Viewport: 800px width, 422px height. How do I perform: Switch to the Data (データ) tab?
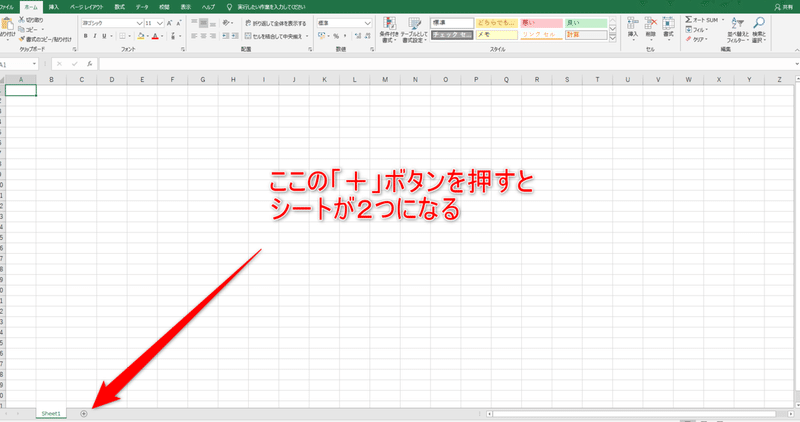point(142,7)
